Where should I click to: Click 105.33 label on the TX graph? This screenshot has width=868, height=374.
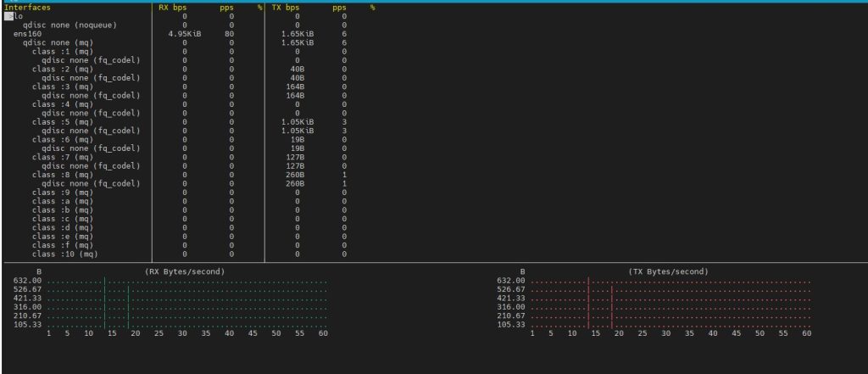tap(511, 324)
